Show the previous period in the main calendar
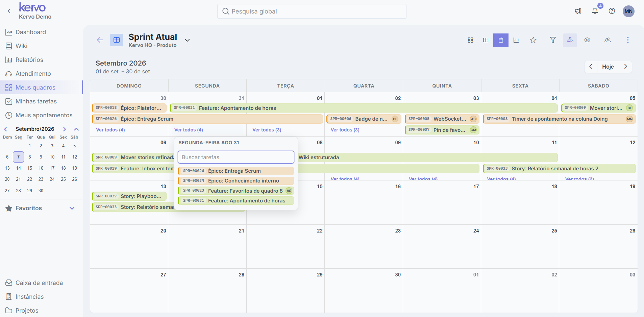The image size is (644, 317). [591, 67]
